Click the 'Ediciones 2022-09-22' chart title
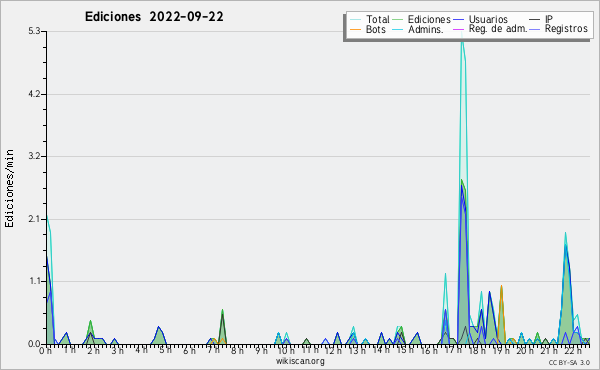 pyautogui.click(x=154, y=17)
